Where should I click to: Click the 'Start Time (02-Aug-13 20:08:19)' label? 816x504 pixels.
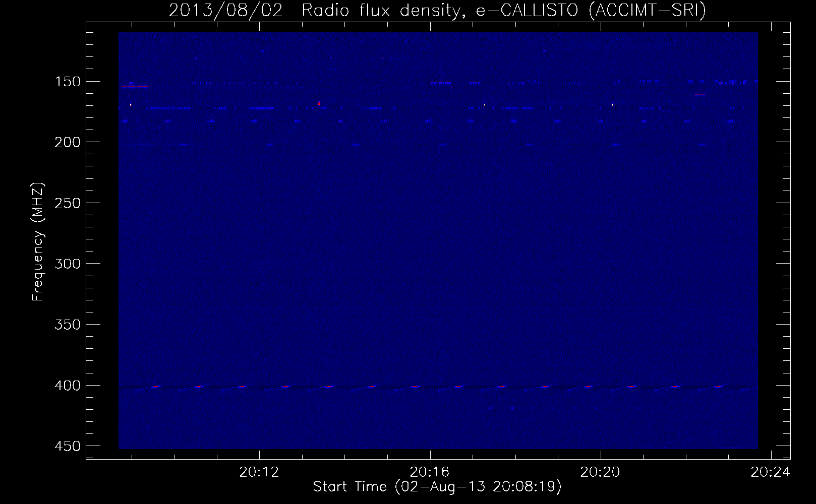pos(437,487)
